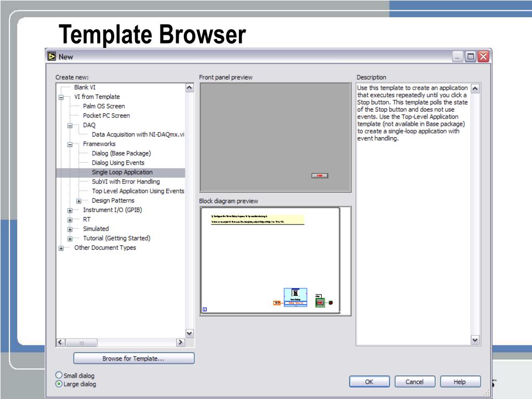Viewport: 532px width, 399px height.
Task: Click tree horizontal scroll right arrow
Action: point(180,342)
